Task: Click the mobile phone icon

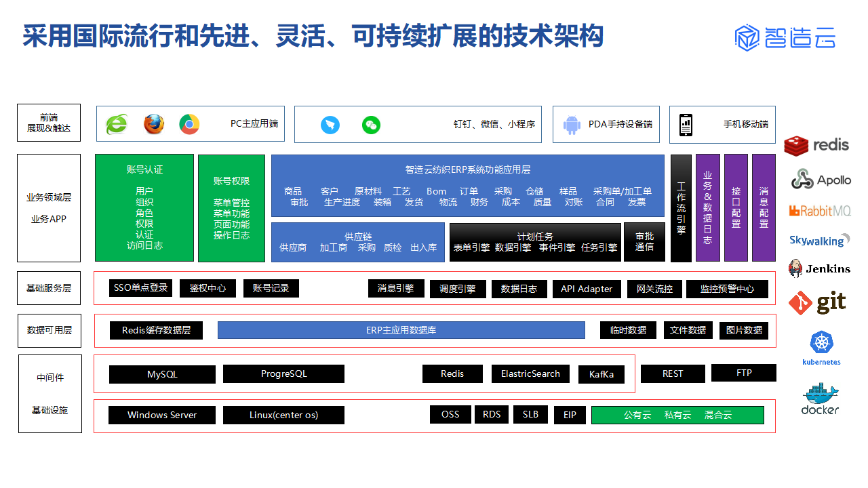Action: coord(686,125)
